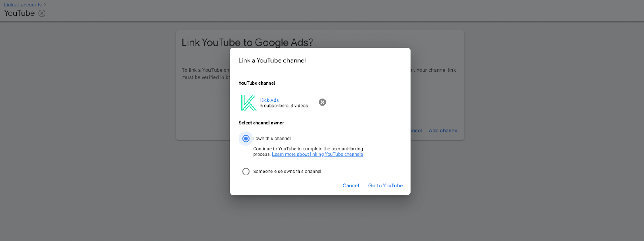
Task: Go back to Linked accounts breadcrumb
Action: click(23, 5)
